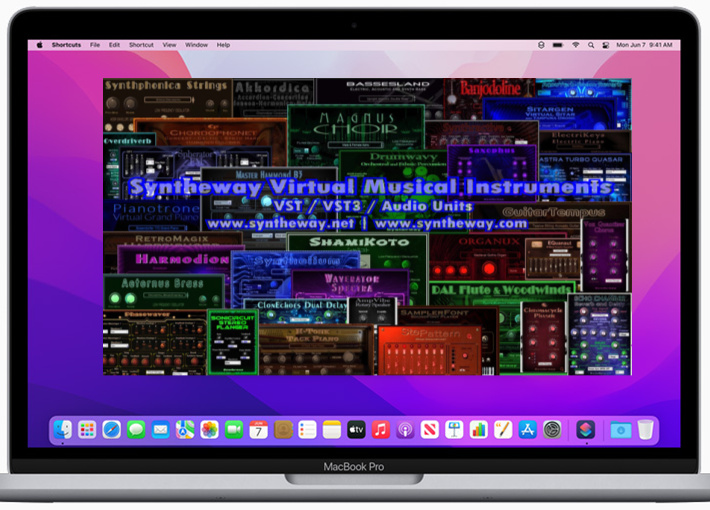Open the Help menu
The image size is (710, 510).
coord(223,45)
